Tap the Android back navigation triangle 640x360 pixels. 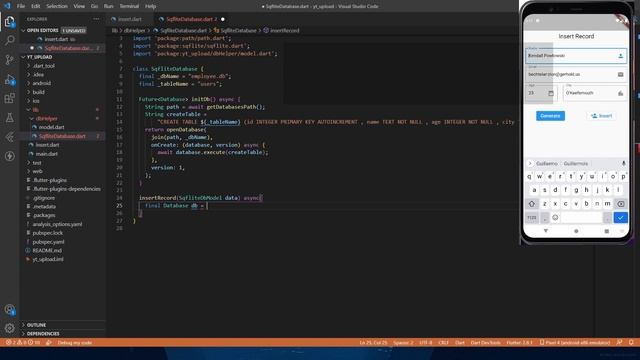pos(546,231)
